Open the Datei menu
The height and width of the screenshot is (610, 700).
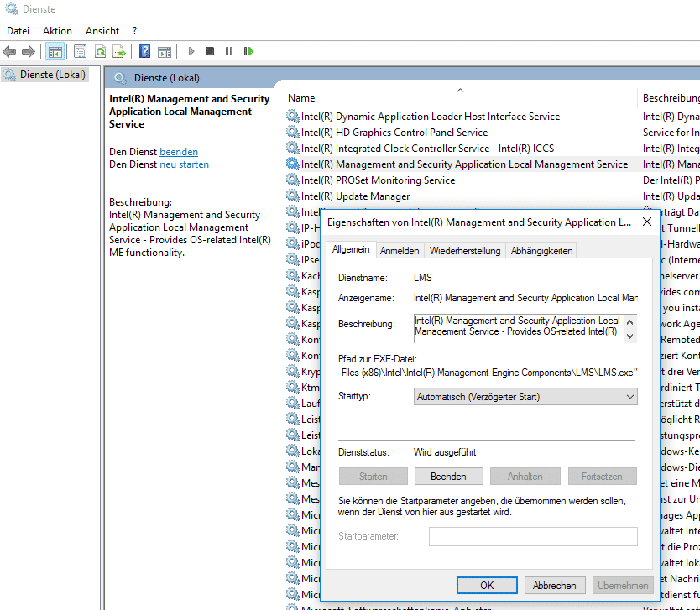18,31
